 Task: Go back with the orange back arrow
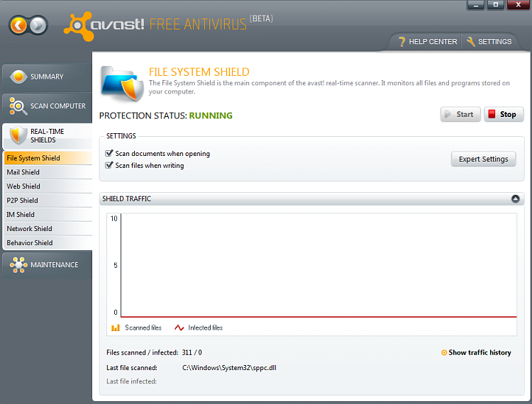pos(18,25)
